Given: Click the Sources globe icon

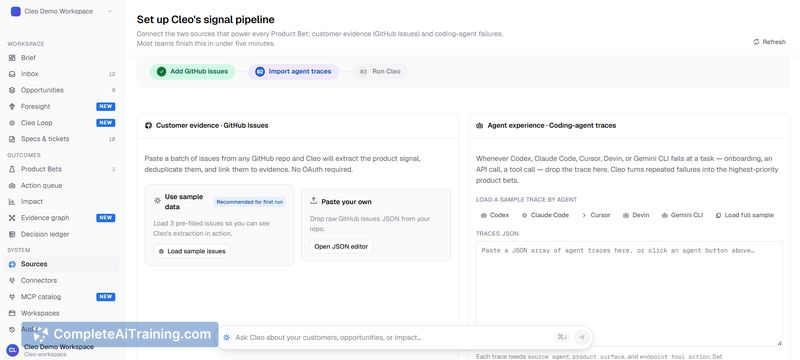Looking at the screenshot, I should 12,264.
